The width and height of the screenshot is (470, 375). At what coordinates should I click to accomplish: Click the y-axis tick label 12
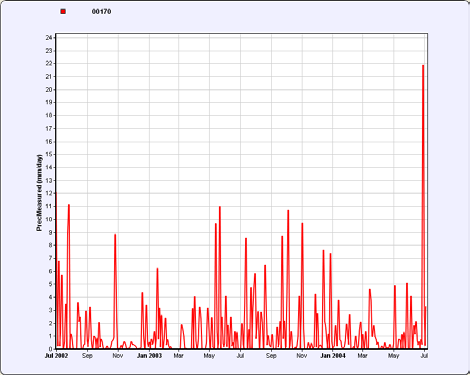click(x=49, y=193)
